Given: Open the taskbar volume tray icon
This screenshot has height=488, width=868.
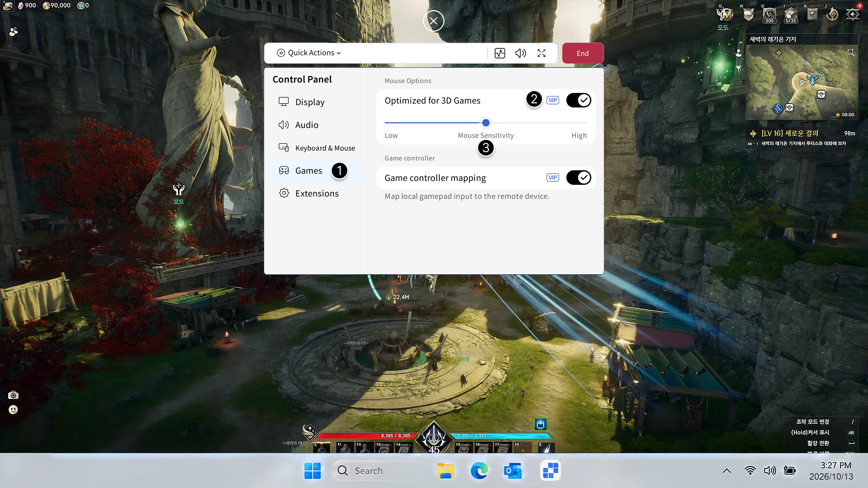Looking at the screenshot, I should point(770,470).
